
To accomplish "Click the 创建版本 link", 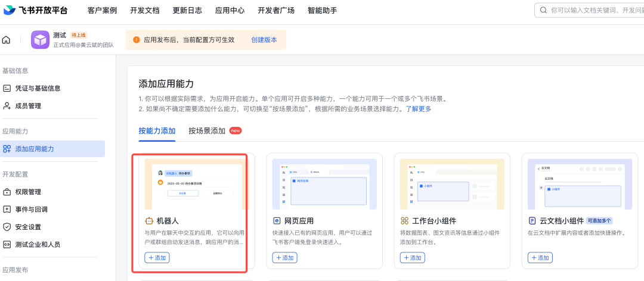I will (x=264, y=40).
